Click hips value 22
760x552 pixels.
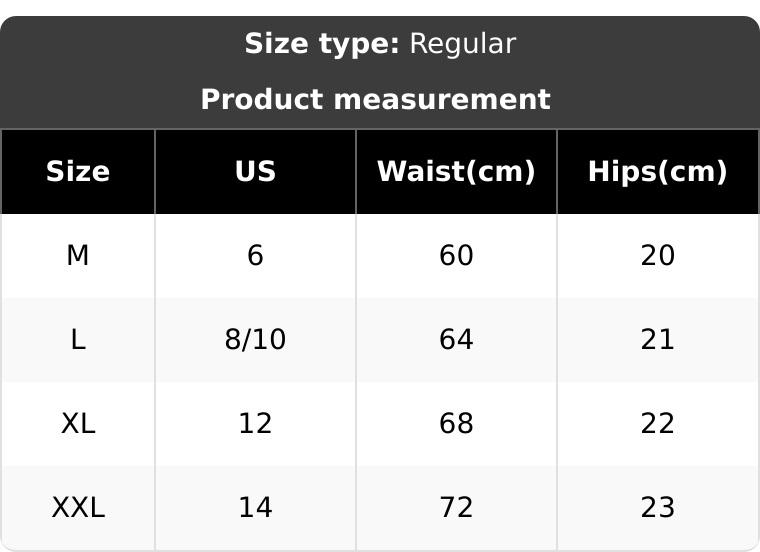pos(658,424)
